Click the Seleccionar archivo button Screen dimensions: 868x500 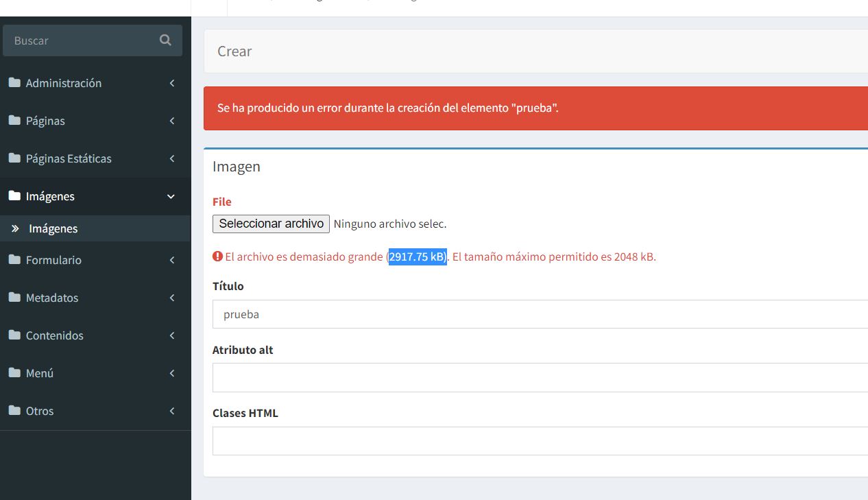coord(271,224)
